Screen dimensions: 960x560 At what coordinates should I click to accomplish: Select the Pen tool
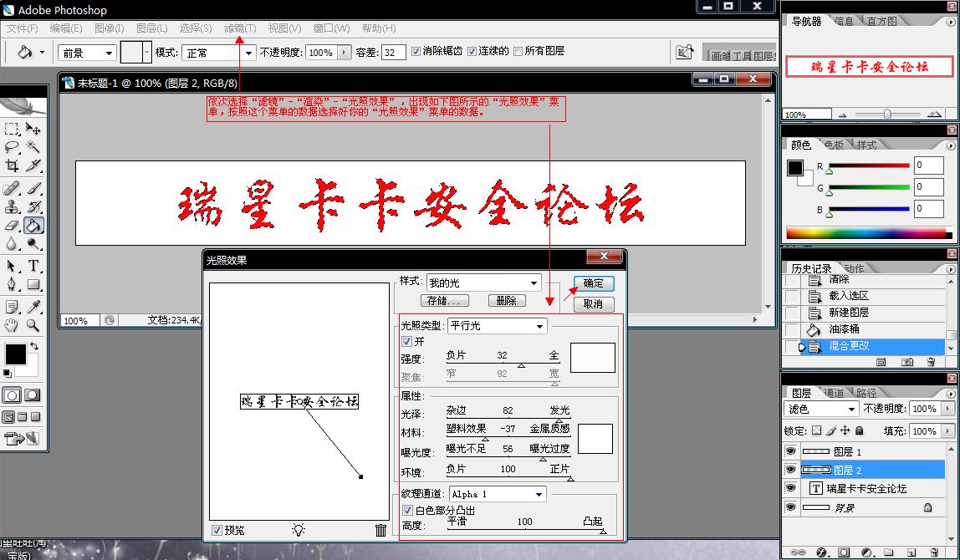pyautogui.click(x=12, y=284)
